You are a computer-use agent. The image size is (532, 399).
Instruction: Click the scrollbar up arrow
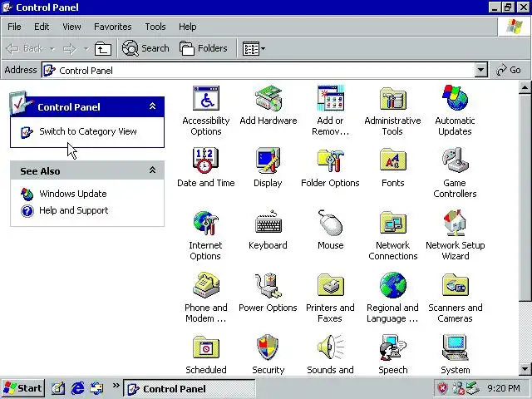click(525, 88)
